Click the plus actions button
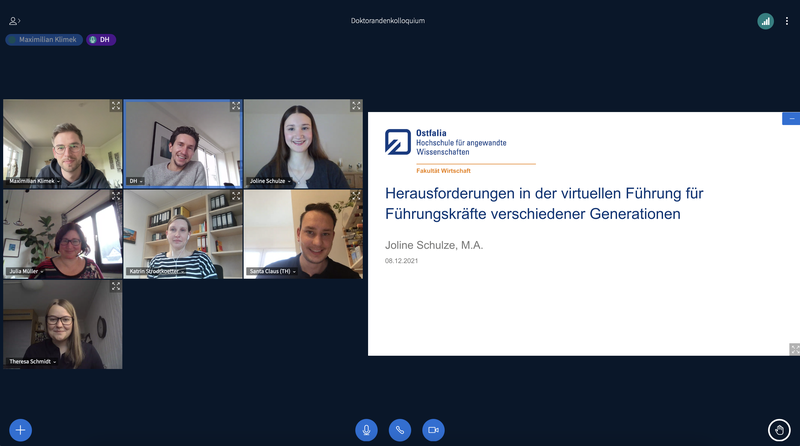Image resolution: width=800 pixels, height=446 pixels. [x=20, y=430]
